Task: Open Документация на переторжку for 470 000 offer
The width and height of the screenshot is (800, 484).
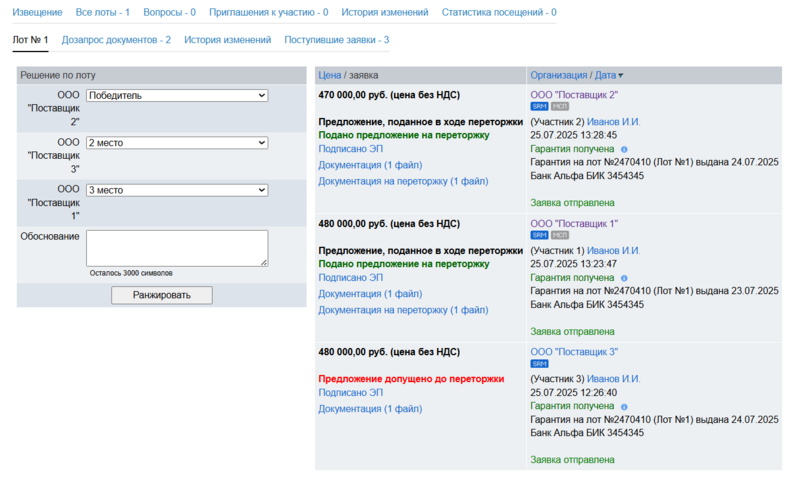Action: coord(402,181)
